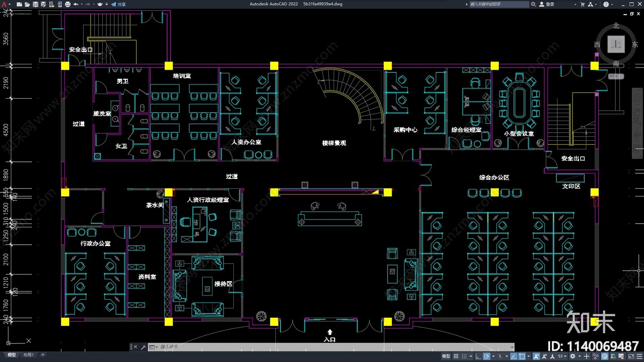Screen dimensions: 644x362
Task: Undo the last action
Action: (76, 4)
